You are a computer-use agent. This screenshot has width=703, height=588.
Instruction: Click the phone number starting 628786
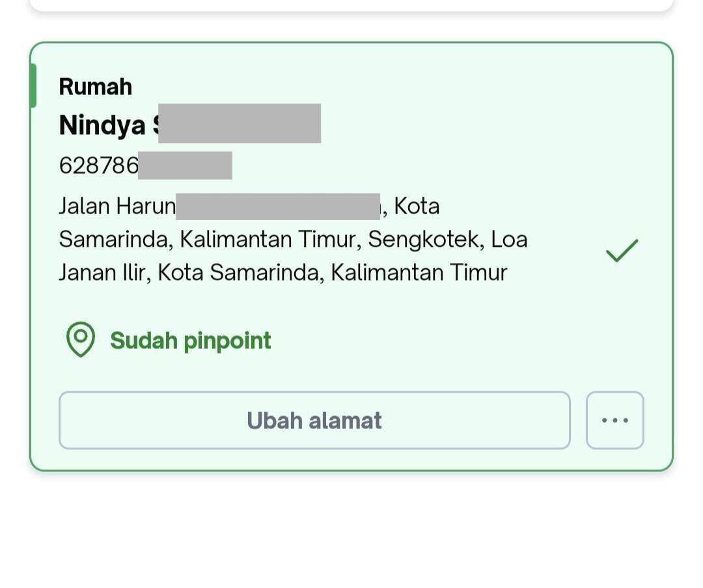99,165
